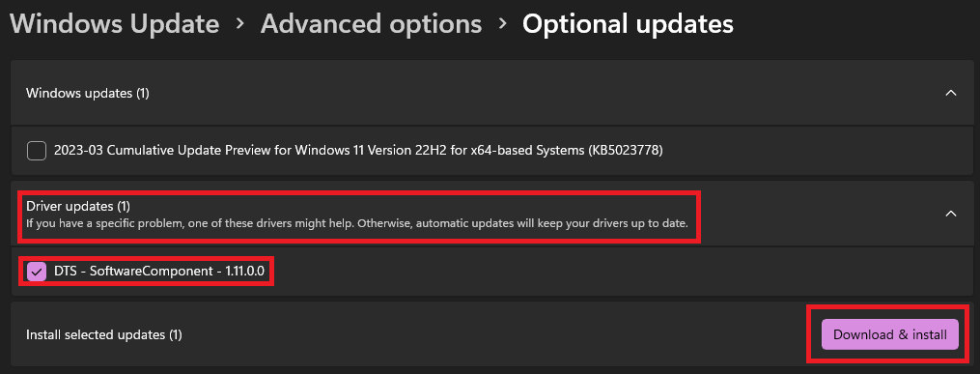Check the KB5023778 Cumulative Update Preview checkbox
The height and width of the screenshot is (374, 980).
[x=37, y=151]
